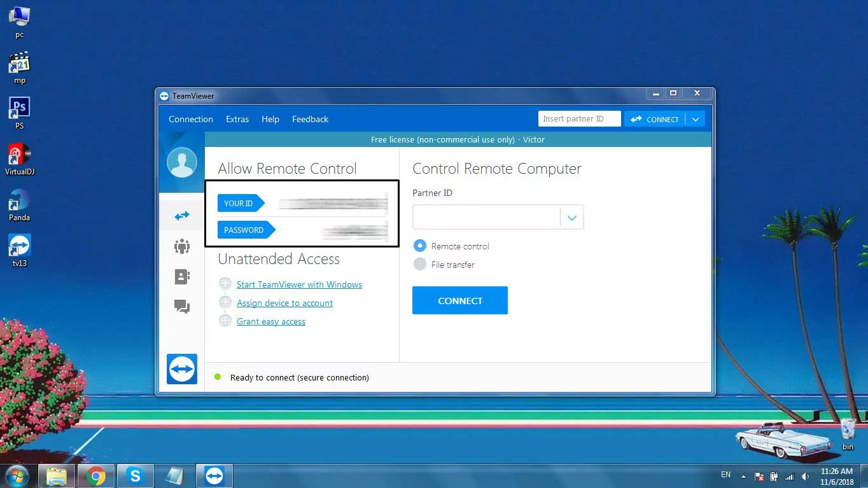
Task: Click Assign device to account link
Action: tap(284, 303)
